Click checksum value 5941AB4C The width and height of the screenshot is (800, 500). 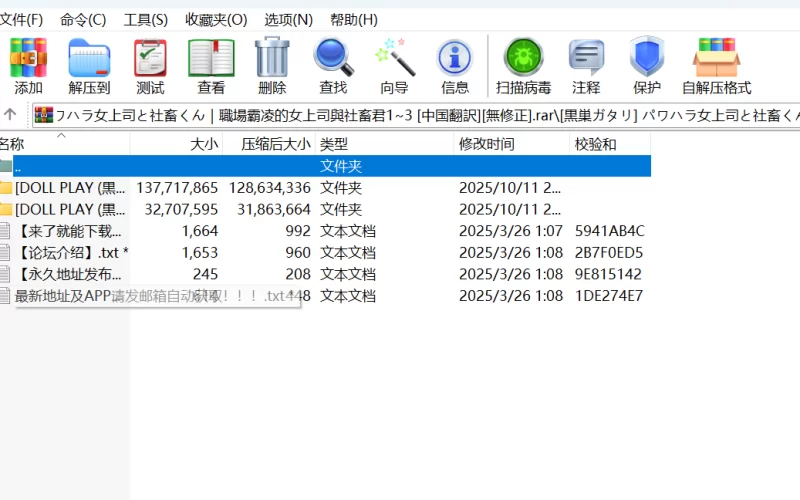pos(610,231)
